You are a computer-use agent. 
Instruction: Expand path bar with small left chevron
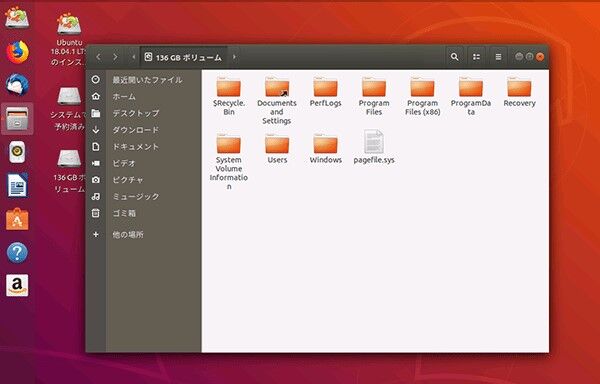pos(134,57)
